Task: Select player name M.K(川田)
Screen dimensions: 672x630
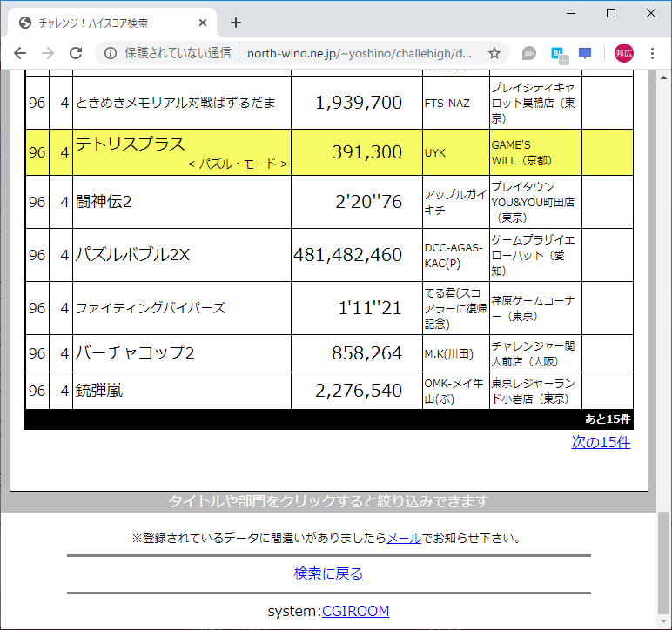Action: point(448,354)
